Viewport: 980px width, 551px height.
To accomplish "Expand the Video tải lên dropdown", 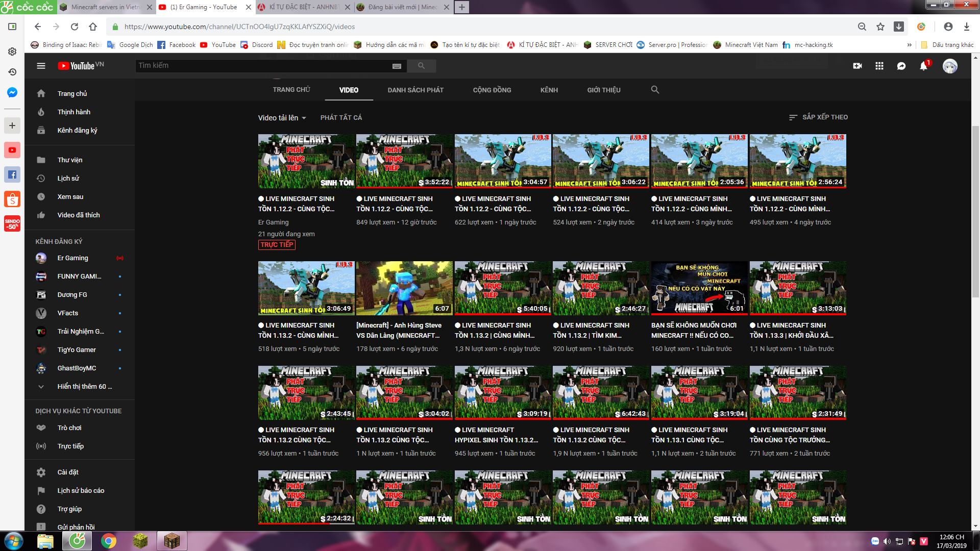I will coord(282,118).
